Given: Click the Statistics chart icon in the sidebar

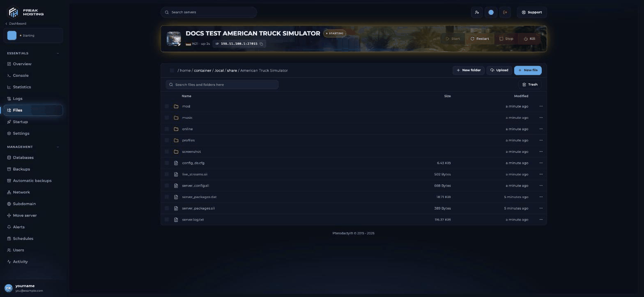Looking at the screenshot, I should (x=9, y=87).
